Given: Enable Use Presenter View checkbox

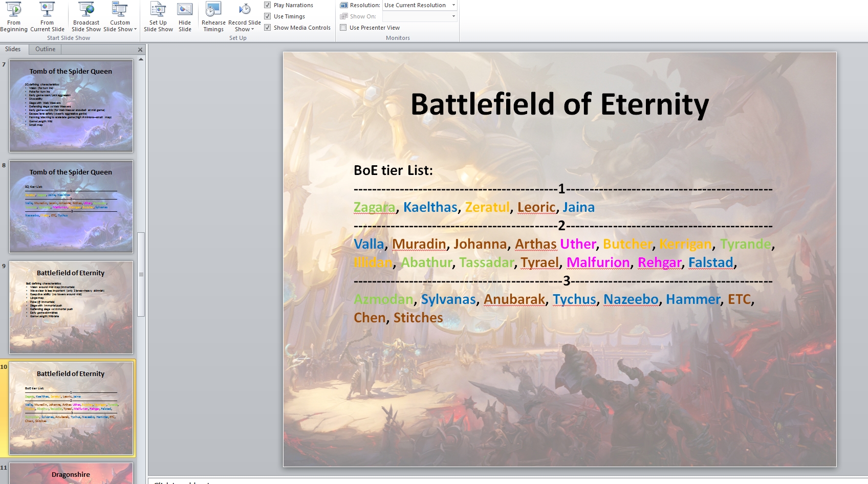Looking at the screenshot, I should [343, 28].
